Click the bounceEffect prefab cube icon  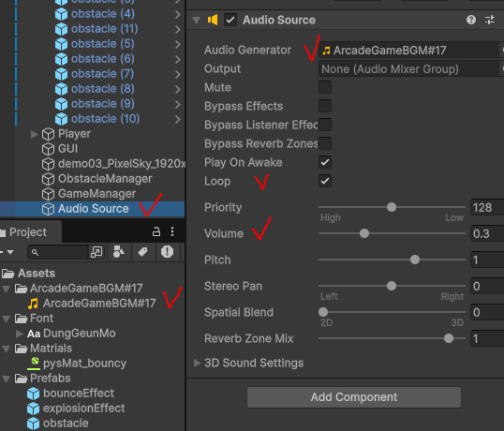pos(34,394)
